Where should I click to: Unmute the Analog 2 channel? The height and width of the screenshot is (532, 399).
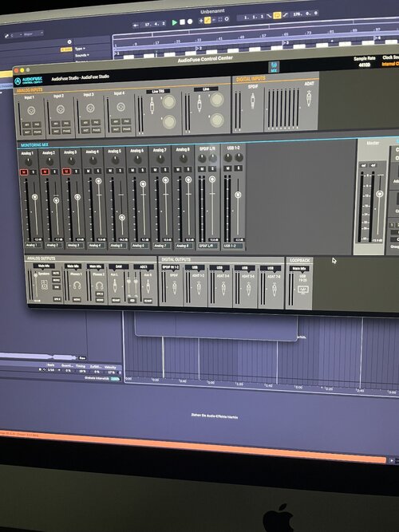click(x=45, y=171)
